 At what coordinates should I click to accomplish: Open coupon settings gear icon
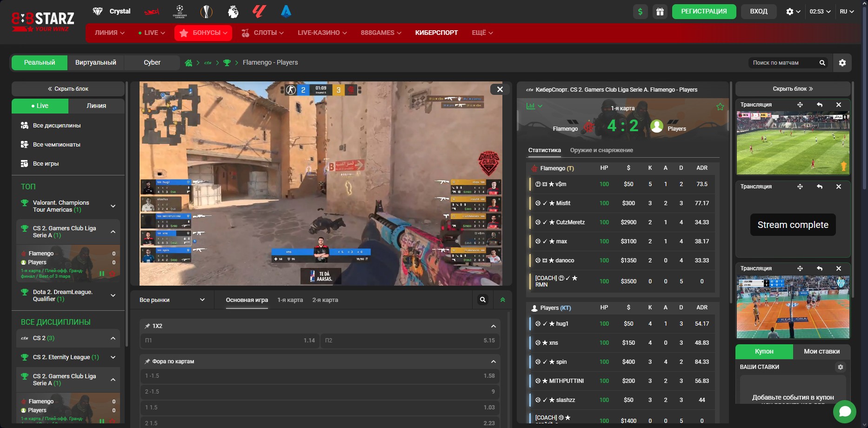click(841, 367)
